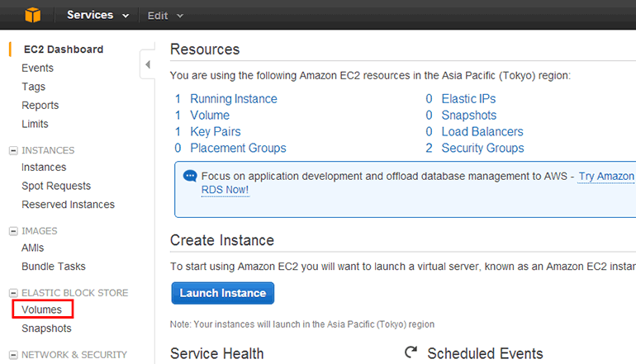Viewport: 636px width, 364px height.
Task: Open the Running Instance resource link
Action: click(234, 99)
